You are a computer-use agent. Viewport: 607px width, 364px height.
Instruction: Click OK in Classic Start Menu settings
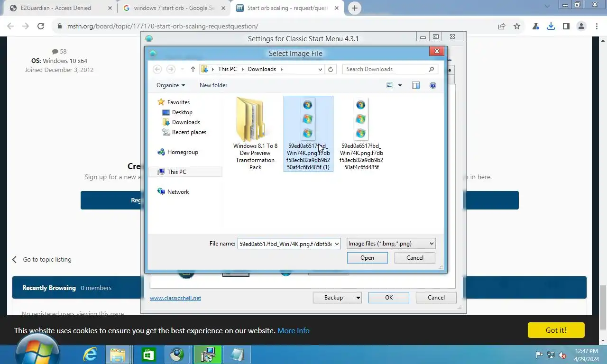tap(389, 298)
